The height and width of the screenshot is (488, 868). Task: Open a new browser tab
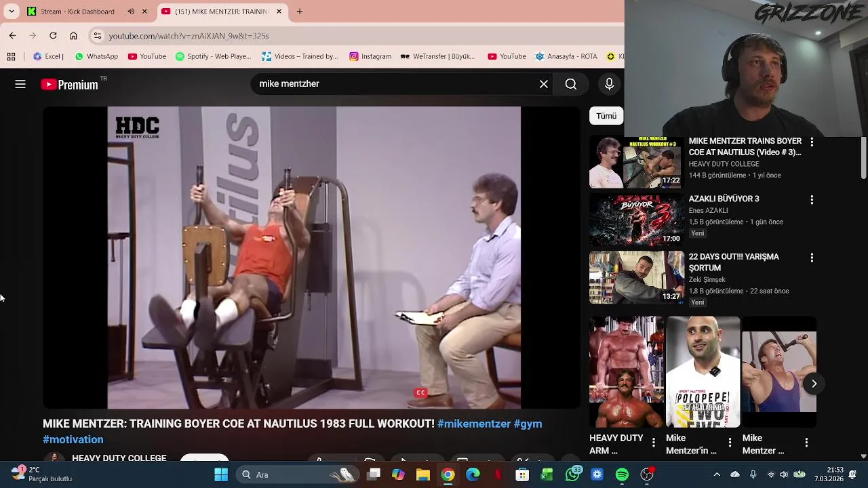point(299,12)
